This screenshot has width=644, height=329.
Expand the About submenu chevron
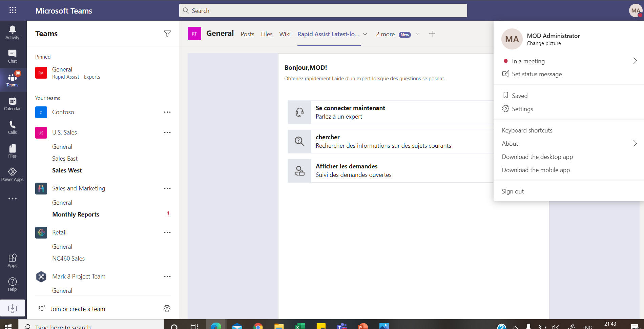(635, 143)
